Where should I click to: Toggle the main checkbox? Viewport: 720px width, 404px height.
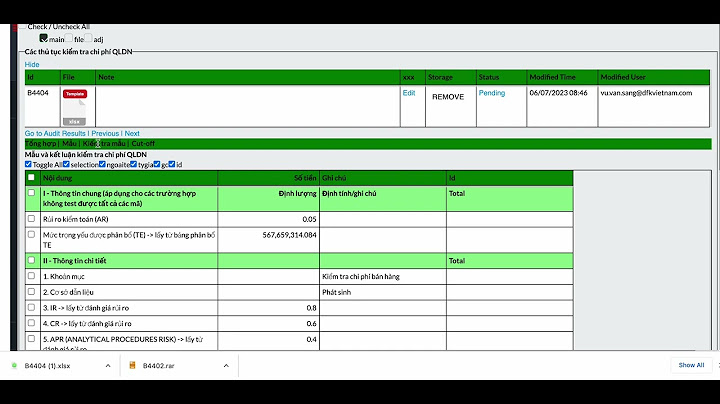(44, 38)
